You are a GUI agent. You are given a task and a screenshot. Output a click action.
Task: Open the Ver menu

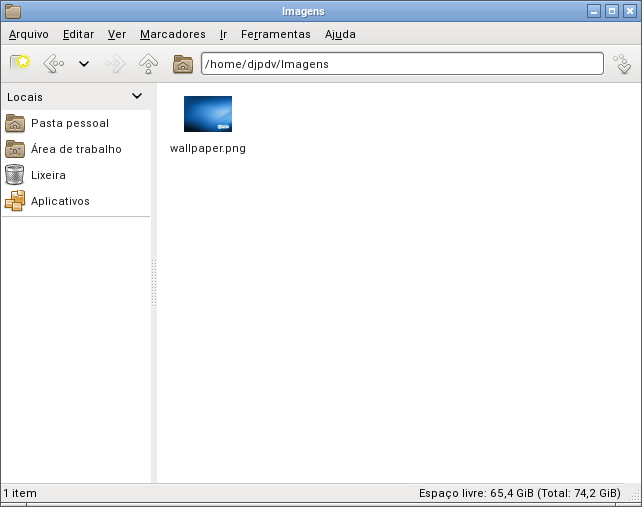(117, 34)
